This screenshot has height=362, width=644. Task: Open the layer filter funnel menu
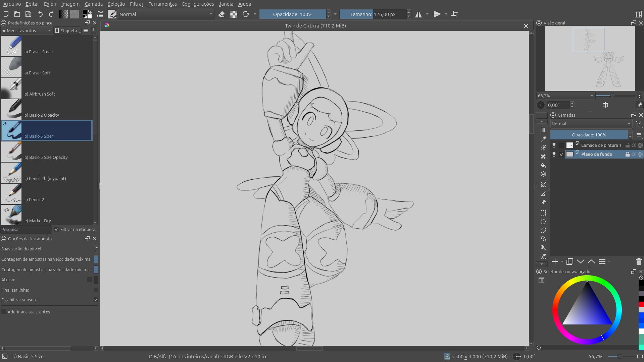(639, 124)
